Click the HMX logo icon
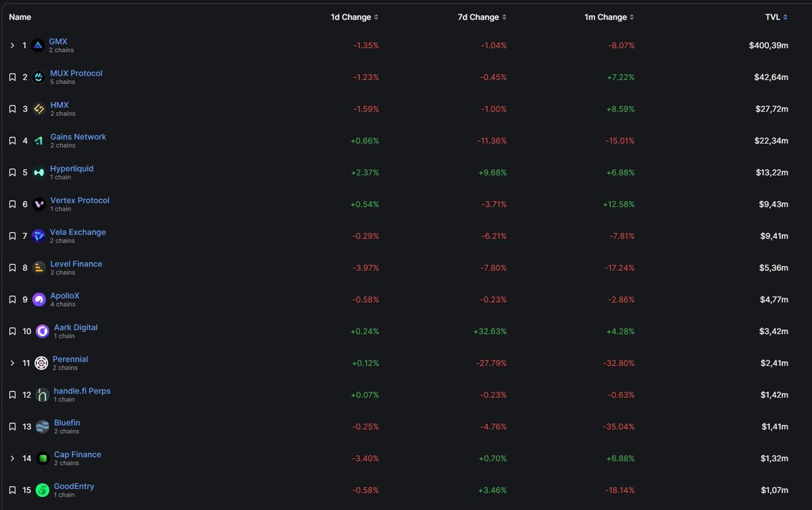 39,109
